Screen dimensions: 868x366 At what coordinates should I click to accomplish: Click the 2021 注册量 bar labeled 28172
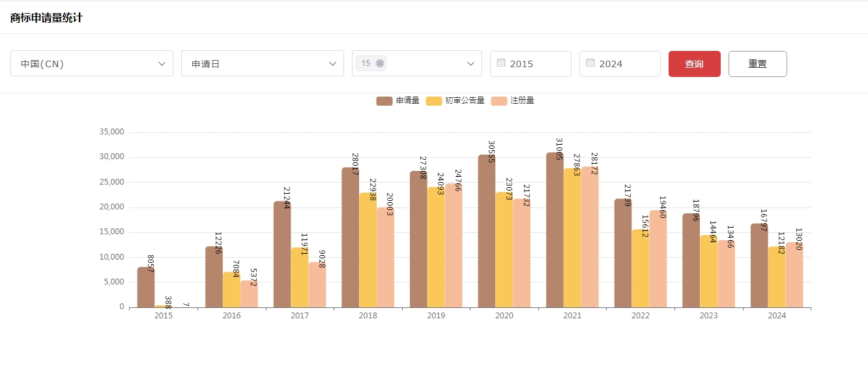(x=590, y=237)
